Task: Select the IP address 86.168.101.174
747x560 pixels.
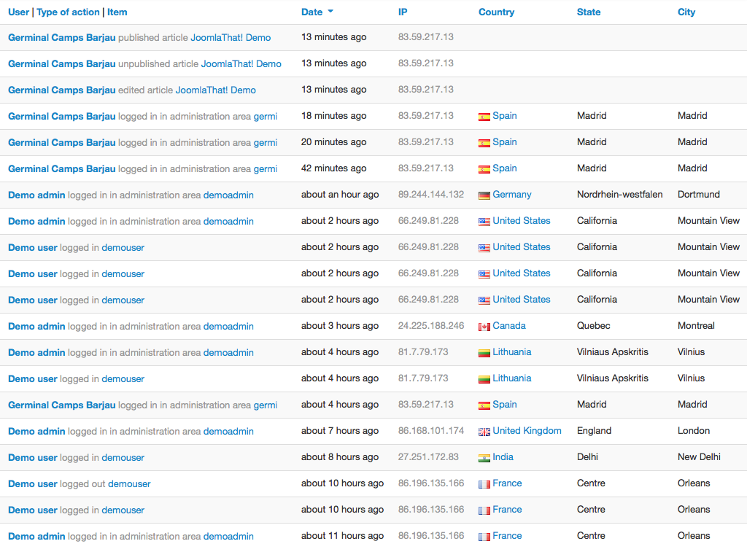Action: (430, 430)
